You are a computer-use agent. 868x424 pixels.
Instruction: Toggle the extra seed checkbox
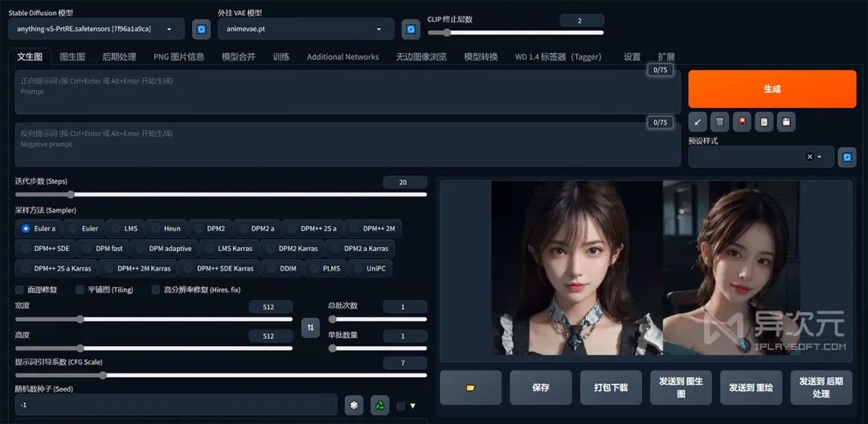(401, 406)
